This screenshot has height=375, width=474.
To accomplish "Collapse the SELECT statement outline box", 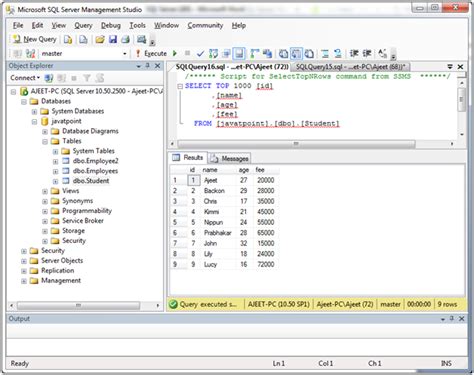I will pos(180,86).
